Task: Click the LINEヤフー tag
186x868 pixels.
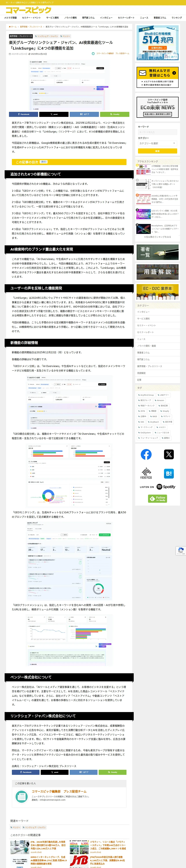Action: click(163, 395)
